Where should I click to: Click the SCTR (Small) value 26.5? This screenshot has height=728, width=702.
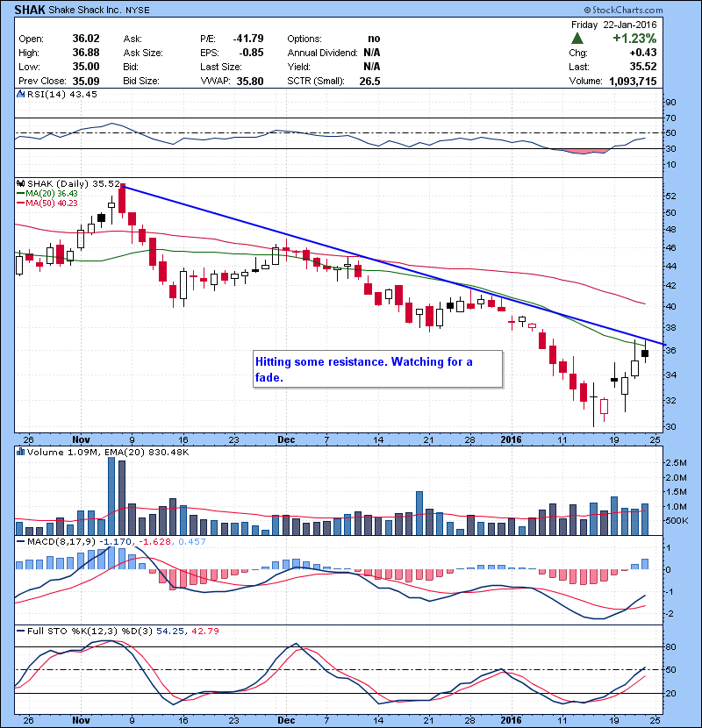coord(369,82)
